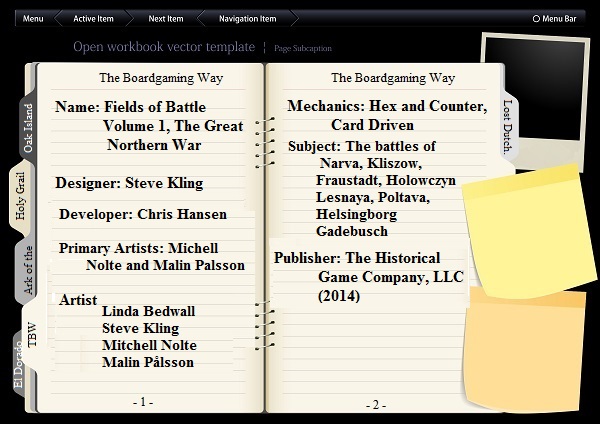
Task: Click the Name: Fields of Battle line
Action: [x=130, y=107]
